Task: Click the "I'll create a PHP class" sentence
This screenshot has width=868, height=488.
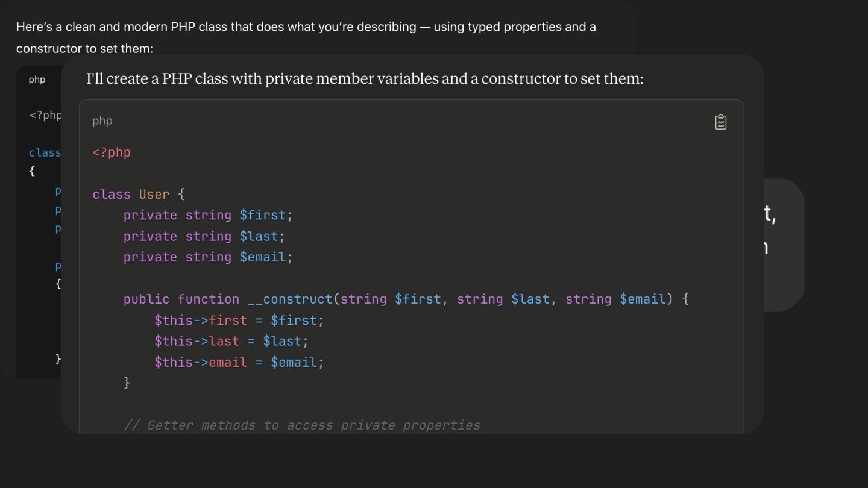Action: tap(365, 79)
